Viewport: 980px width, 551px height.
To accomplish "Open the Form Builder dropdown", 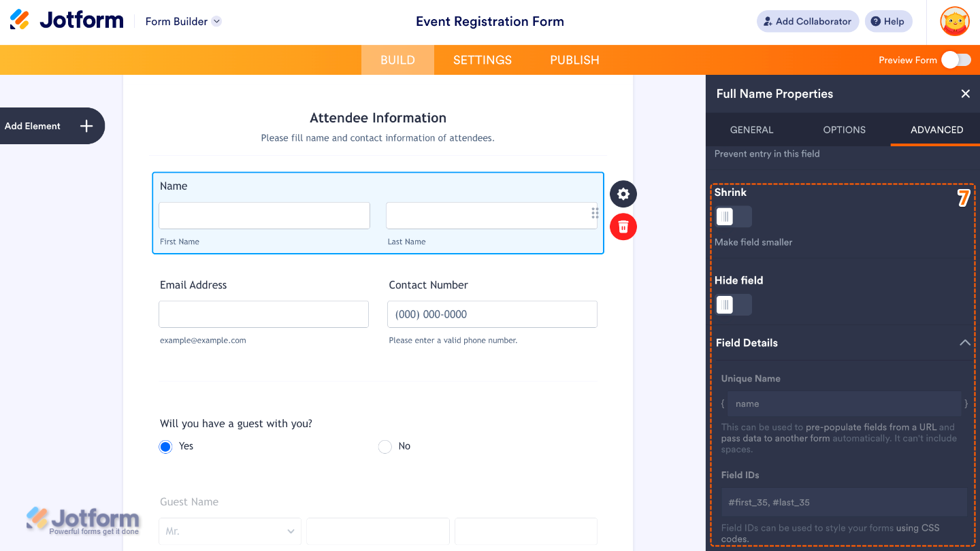I will (216, 21).
